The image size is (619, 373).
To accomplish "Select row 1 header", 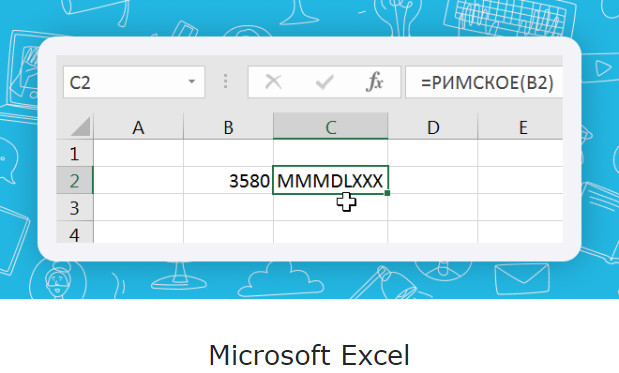I will [x=75, y=153].
